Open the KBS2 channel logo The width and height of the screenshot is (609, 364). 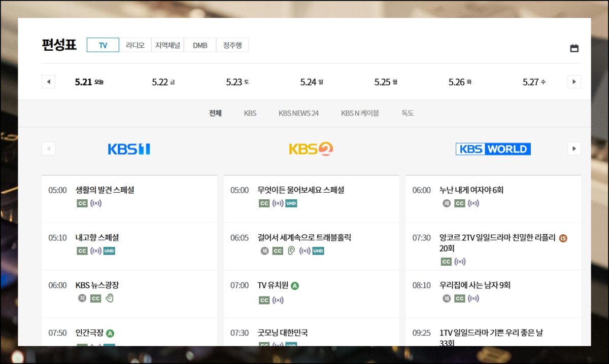pyautogui.click(x=311, y=149)
